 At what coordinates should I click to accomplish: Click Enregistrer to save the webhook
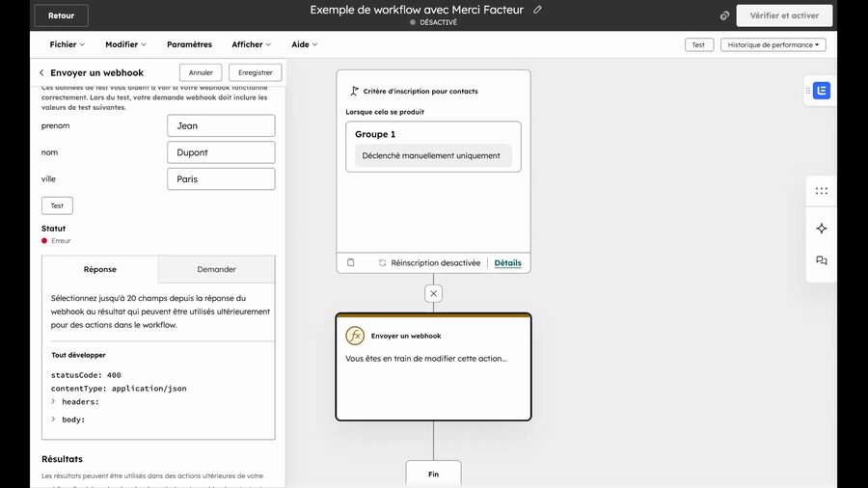click(x=256, y=72)
